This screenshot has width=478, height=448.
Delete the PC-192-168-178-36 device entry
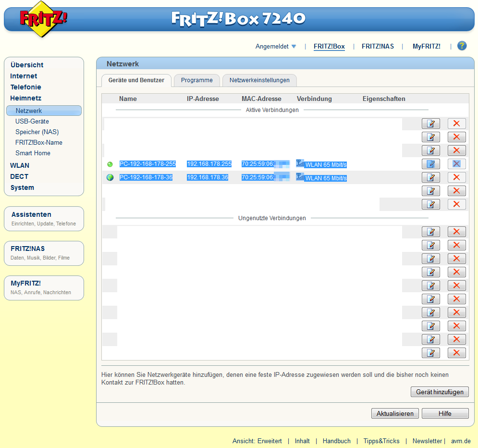pos(456,177)
